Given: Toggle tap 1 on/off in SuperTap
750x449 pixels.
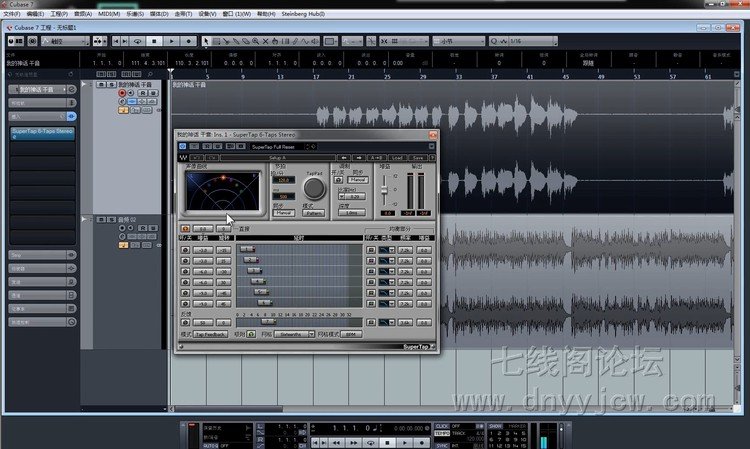Looking at the screenshot, I should click(186, 250).
